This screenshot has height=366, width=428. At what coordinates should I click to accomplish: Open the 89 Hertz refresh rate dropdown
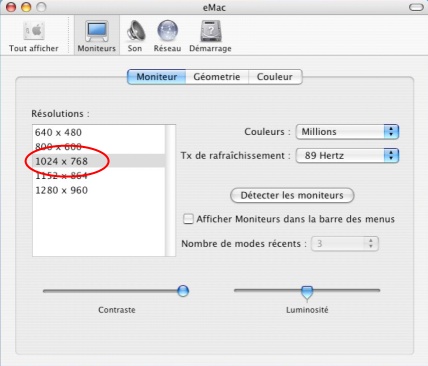(347, 156)
